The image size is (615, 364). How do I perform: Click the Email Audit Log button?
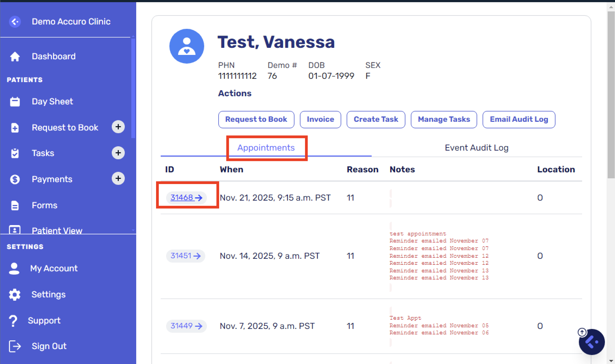pos(519,119)
